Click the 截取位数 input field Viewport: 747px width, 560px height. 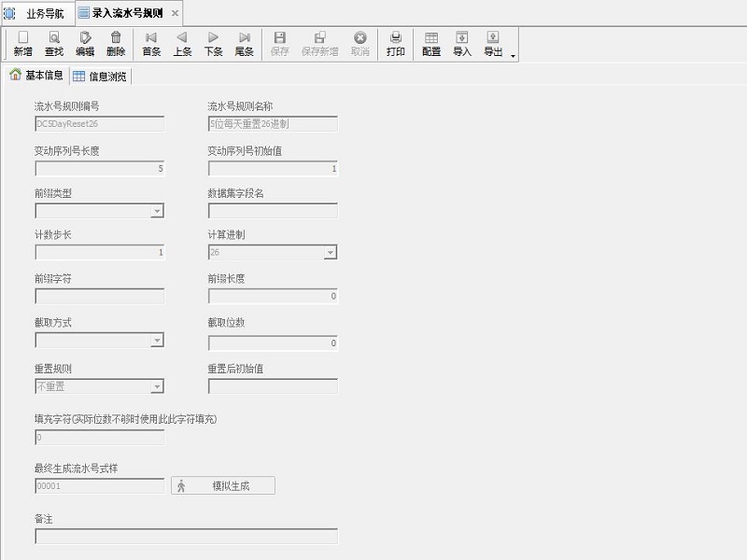(x=273, y=343)
